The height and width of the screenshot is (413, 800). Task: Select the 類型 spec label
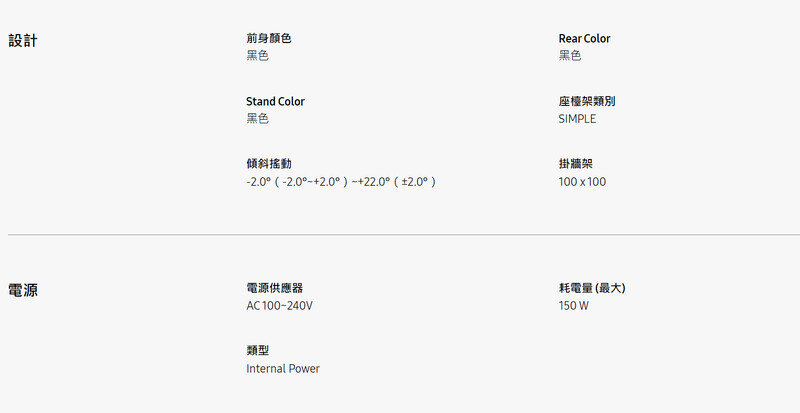tap(257, 350)
